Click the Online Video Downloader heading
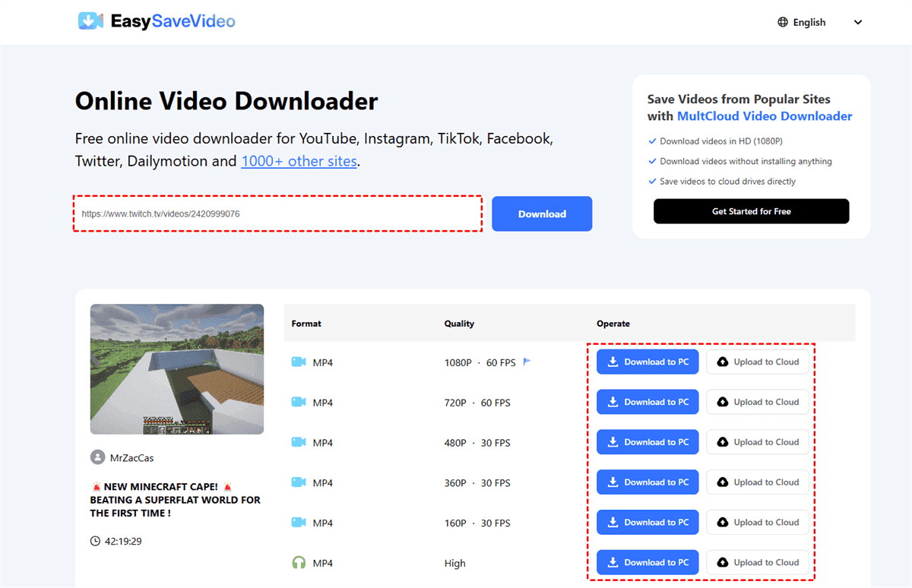This screenshot has width=912, height=588. pos(226,101)
